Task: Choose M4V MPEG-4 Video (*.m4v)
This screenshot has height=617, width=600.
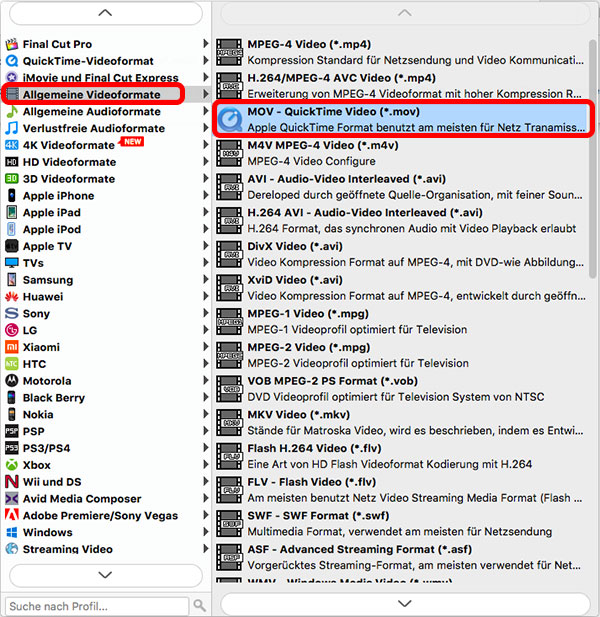Action: (401, 153)
